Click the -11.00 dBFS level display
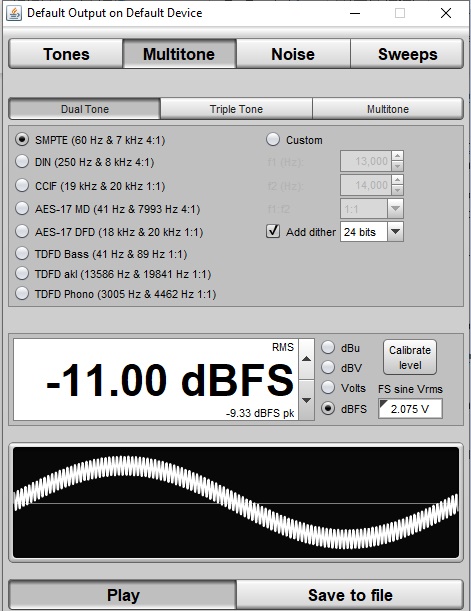The image size is (471, 611). (x=156, y=380)
